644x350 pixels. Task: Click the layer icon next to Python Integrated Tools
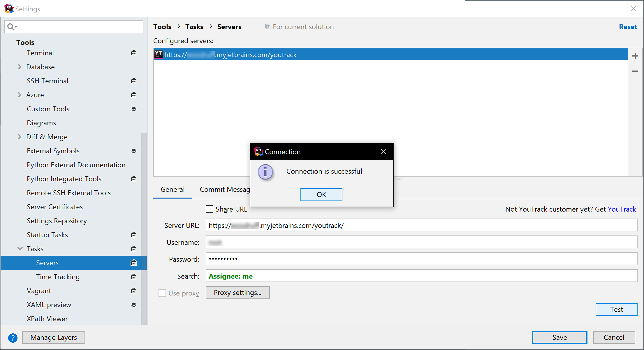pyautogui.click(x=134, y=179)
